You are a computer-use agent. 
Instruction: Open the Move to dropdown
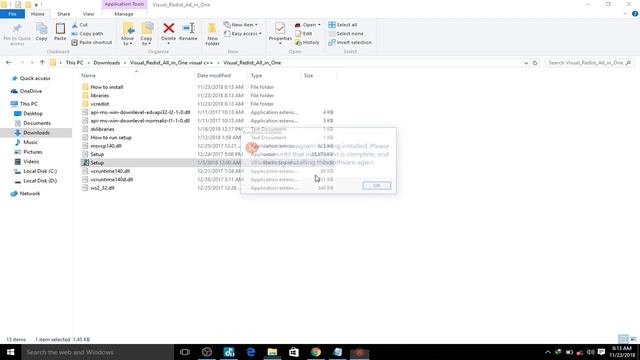coord(128,34)
